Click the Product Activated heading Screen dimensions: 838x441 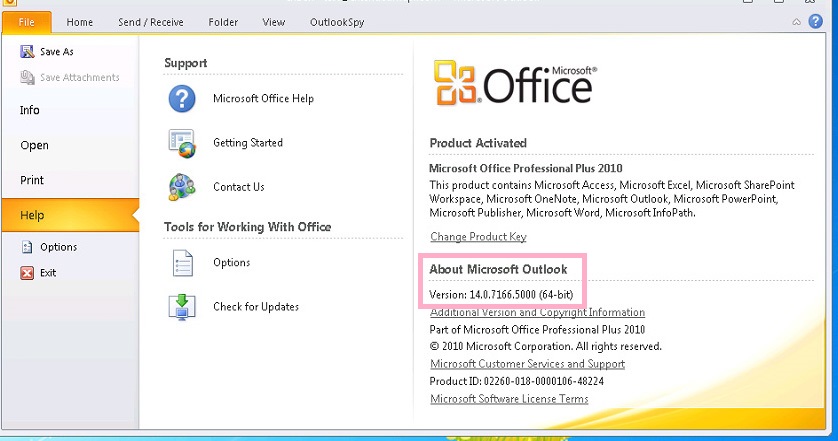point(478,143)
